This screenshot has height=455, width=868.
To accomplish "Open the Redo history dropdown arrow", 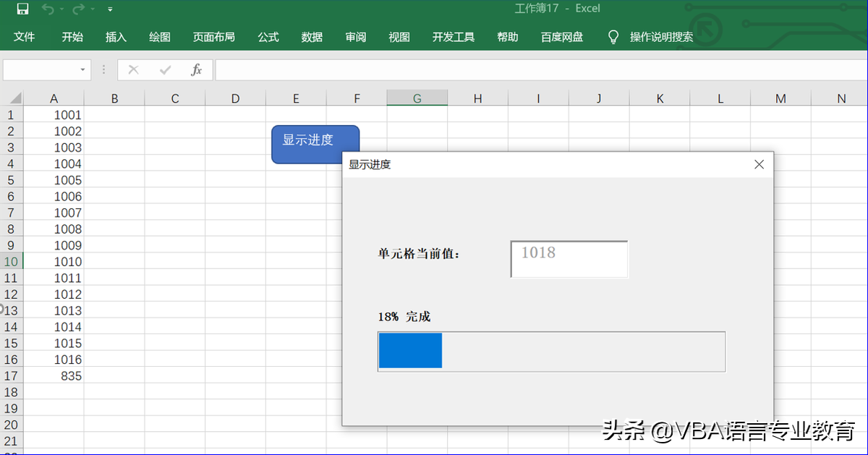I will click(x=92, y=10).
